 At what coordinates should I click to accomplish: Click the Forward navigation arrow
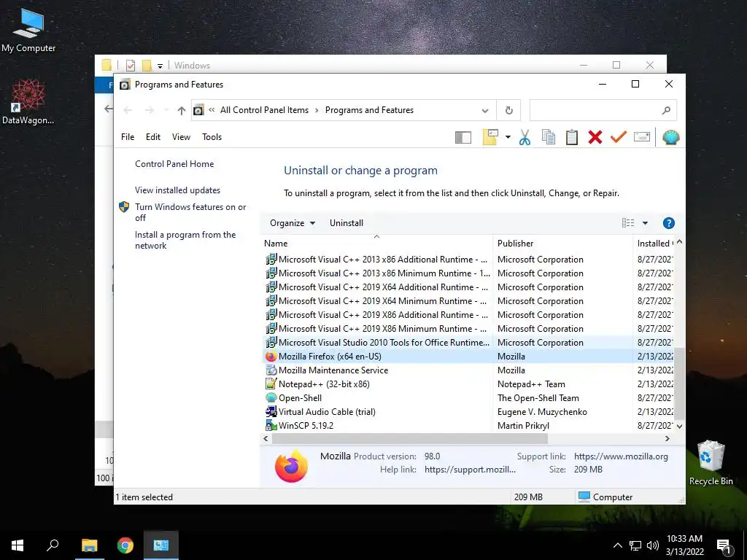[x=149, y=111]
